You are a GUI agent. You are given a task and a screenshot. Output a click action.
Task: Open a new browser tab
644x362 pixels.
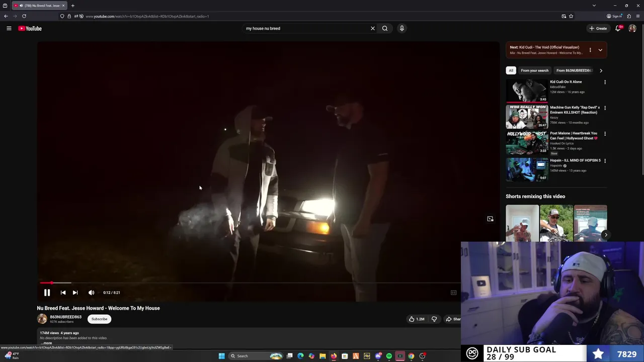click(x=72, y=6)
